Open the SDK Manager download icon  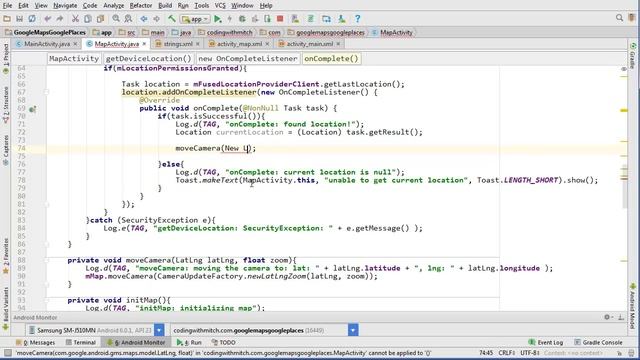342,19
